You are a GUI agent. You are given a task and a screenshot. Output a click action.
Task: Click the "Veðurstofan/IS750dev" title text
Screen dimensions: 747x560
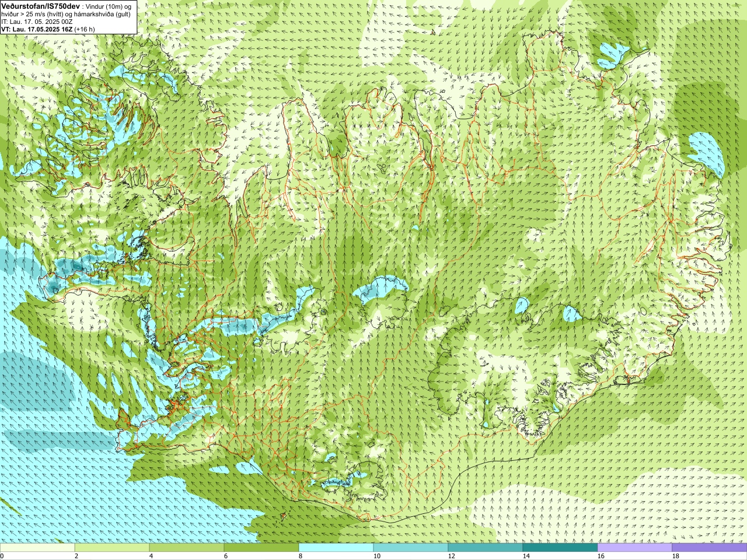[x=40, y=6]
